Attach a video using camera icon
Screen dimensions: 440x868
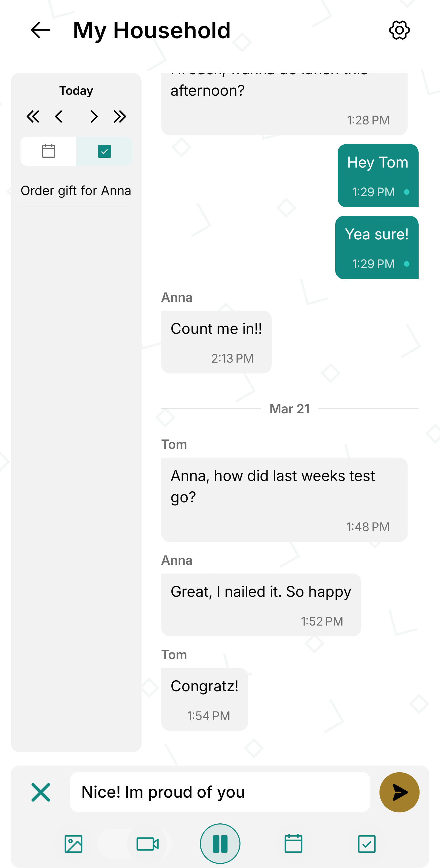coord(148,844)
